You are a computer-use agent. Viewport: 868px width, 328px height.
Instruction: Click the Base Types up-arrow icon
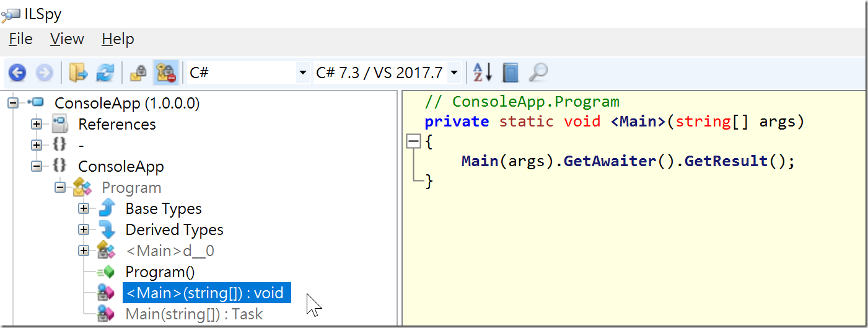[x=107, y=208]
